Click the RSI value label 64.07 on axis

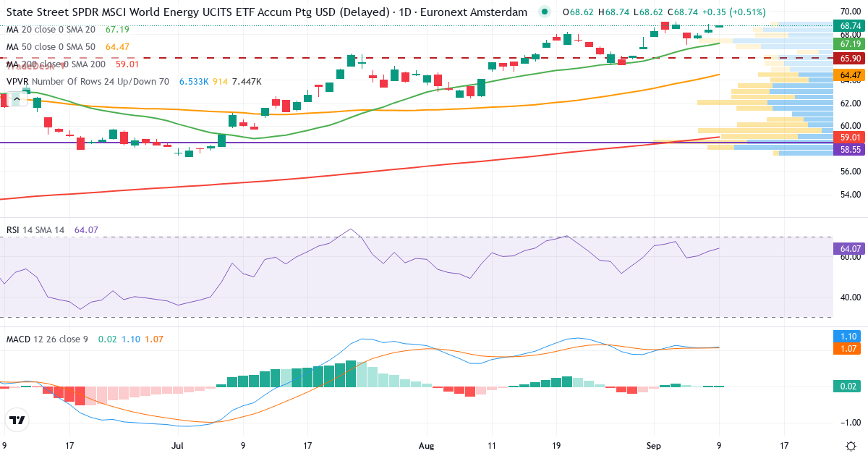(849, 248)
